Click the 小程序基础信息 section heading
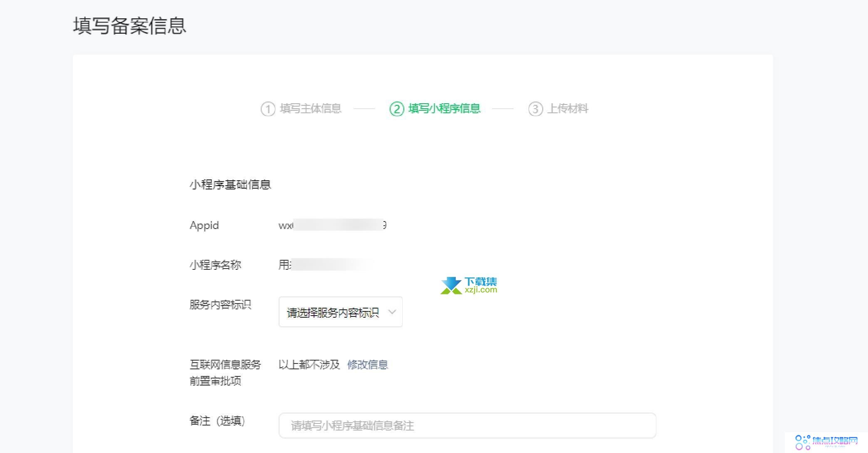Screen dimensions: 868x453 230,184
